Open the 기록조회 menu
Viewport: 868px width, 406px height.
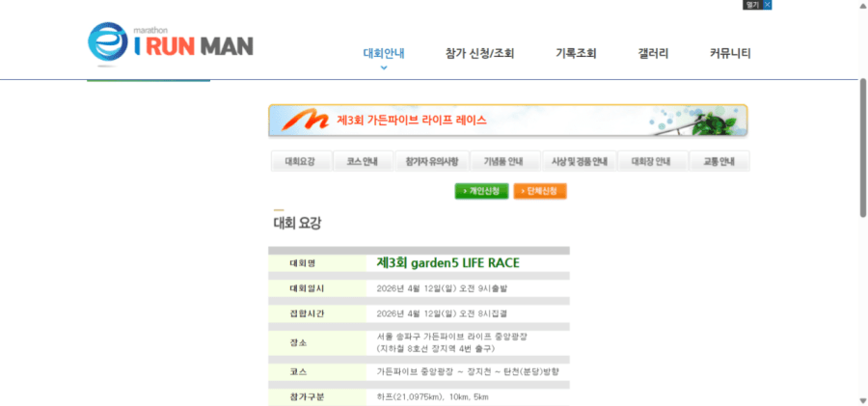tap(576, 54)
